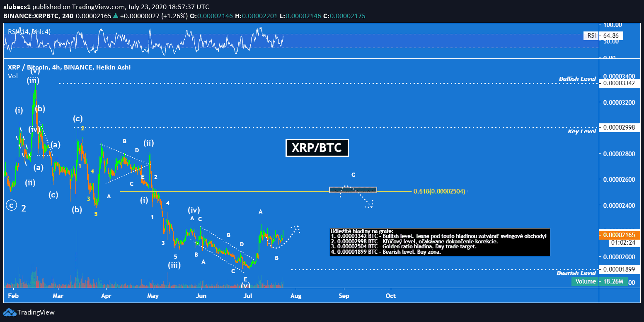Click the Bullish Level label
Image resolution: width=644 pixels, height=322 pixels.
click(577, 79)
